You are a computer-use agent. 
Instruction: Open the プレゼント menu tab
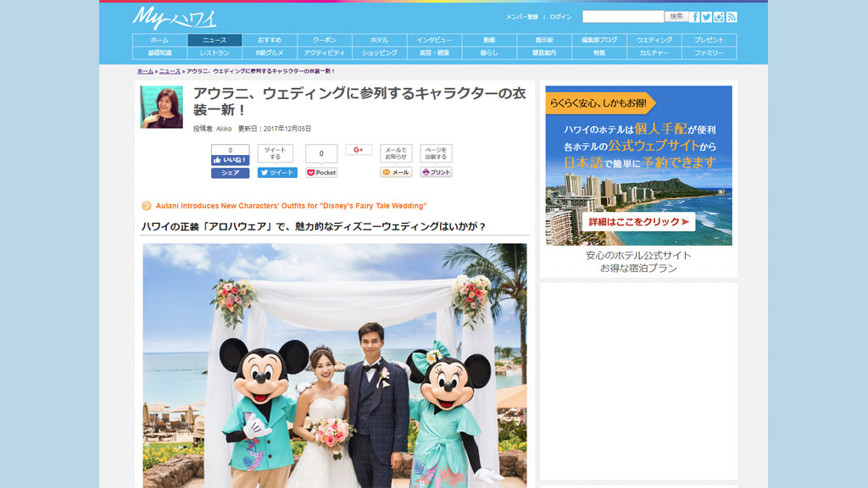pyautogui.click(x=709, y=40)
